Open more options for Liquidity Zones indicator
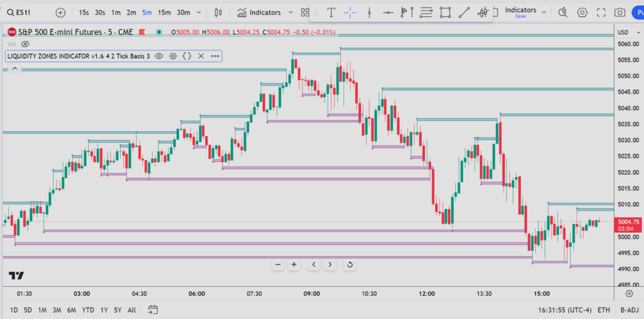The width and height of the screenshot is (644, 319). 215,56
